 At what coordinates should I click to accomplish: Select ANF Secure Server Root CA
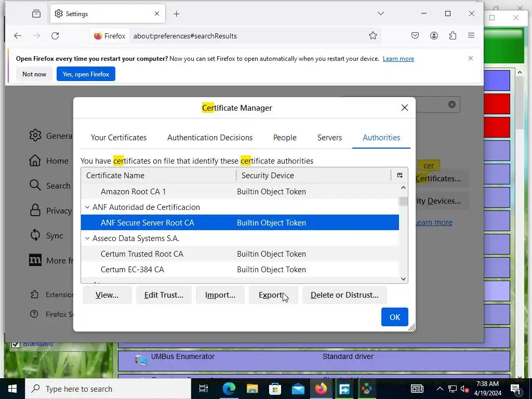coord(240,222)
